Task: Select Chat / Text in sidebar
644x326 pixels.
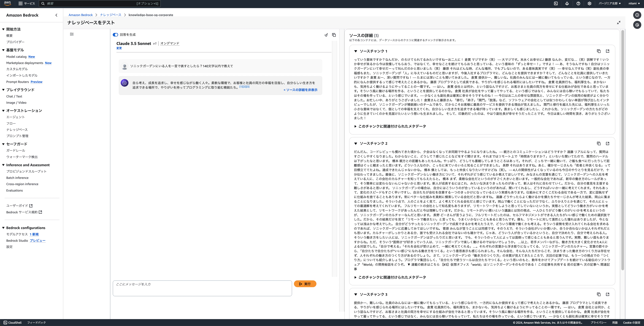Action: (14, 96)
